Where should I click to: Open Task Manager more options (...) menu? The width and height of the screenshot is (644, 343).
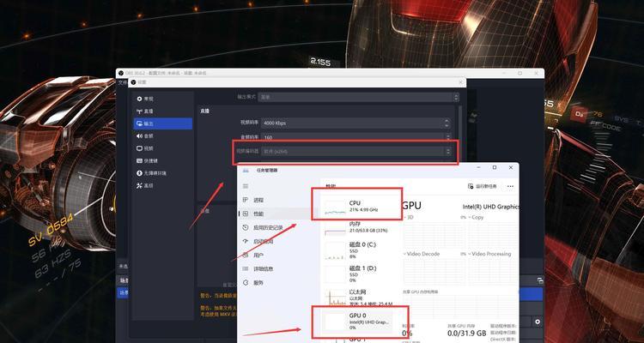pos(511,186)
